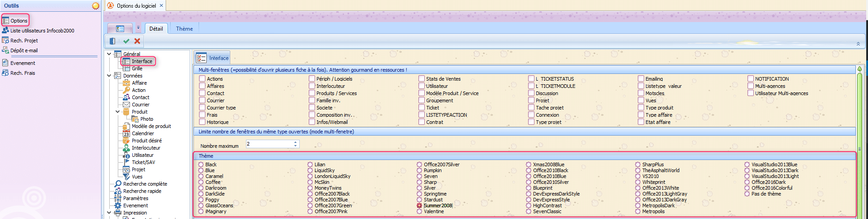
Task: Open the small dropdown arrow beside Détail tab
Action: [x=138, y=28]
